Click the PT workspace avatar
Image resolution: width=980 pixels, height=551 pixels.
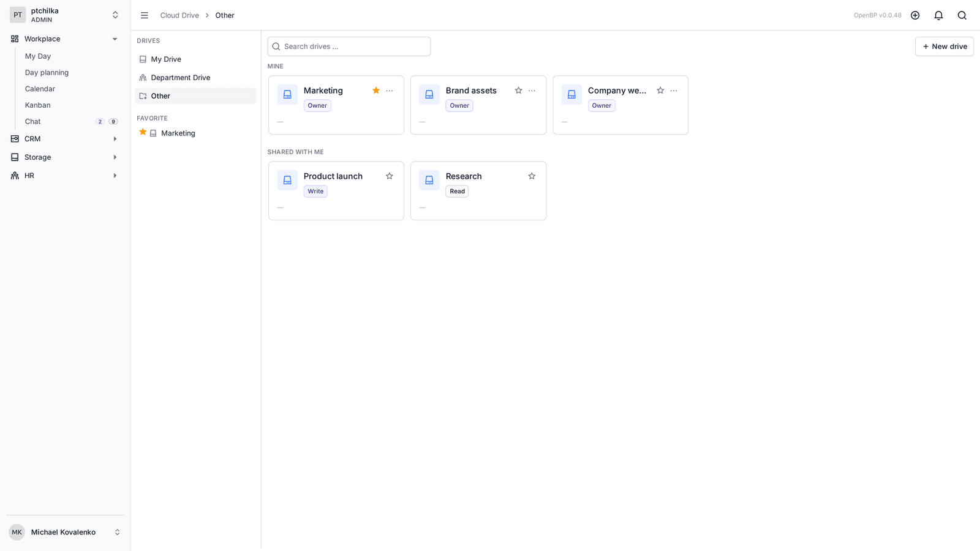pos(18,15)
